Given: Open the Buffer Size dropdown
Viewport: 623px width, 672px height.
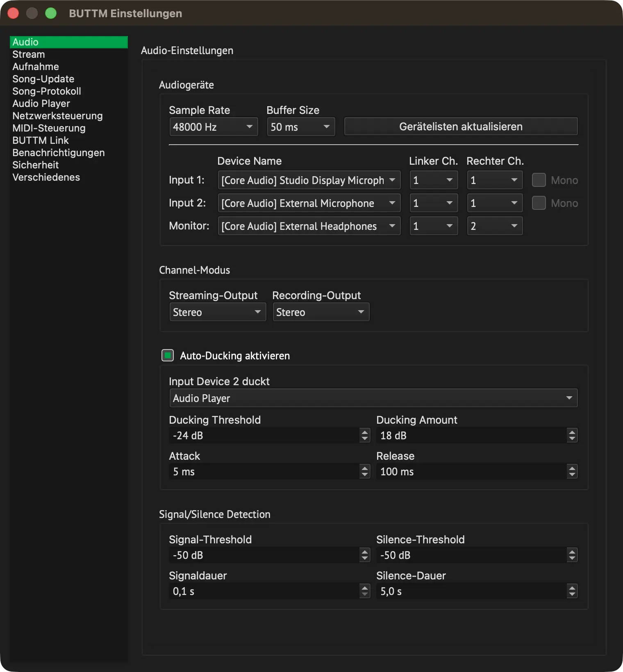Looking at the screenshot, I should [301, 127].
